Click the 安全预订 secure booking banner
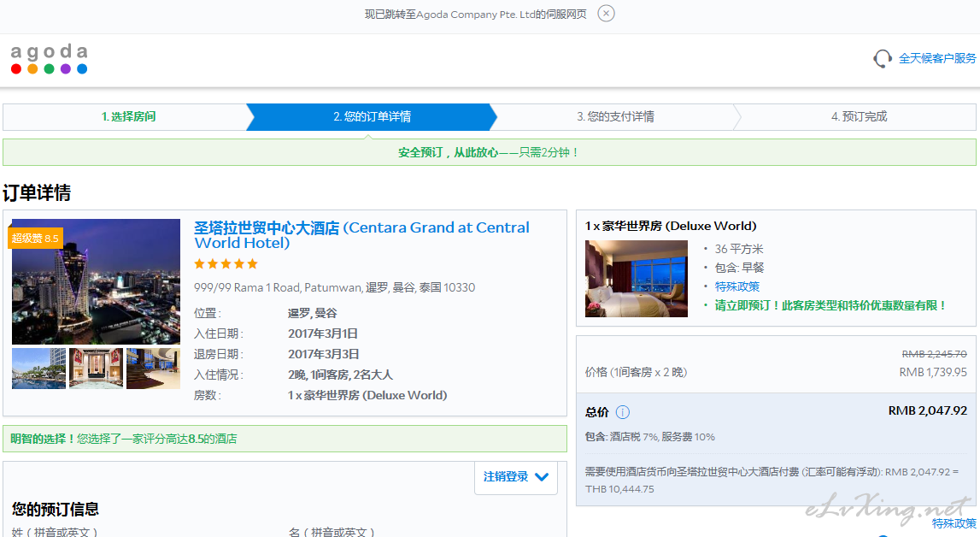 [x=490, y=152]
